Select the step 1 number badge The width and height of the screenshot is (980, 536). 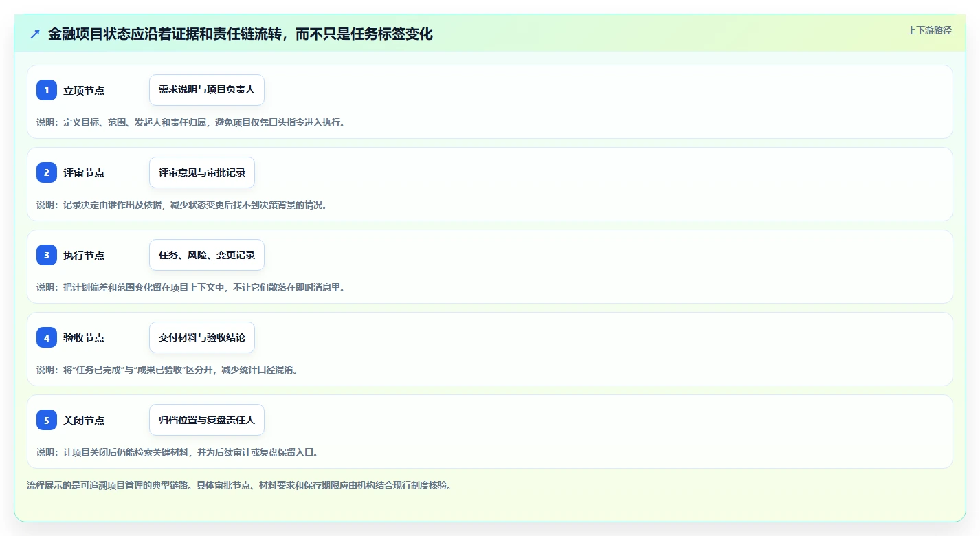click(x=47, y=90)
